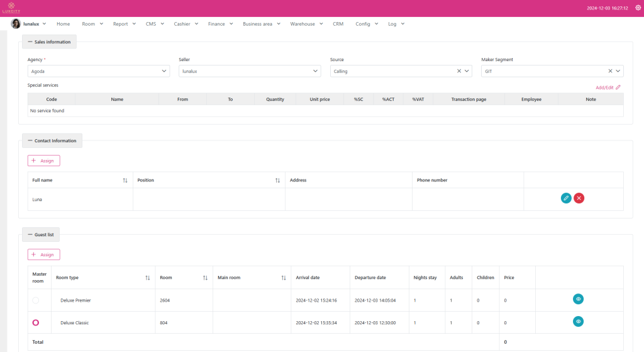The image size is (644, 352).
Task: Select Deluxe Classic master room radio button
Action: [x=36, y=322]
